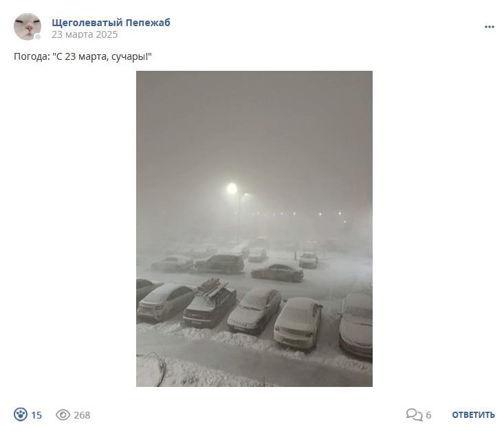Click the view count 268
Screen dimensions: 504x433
pos(82,415)
